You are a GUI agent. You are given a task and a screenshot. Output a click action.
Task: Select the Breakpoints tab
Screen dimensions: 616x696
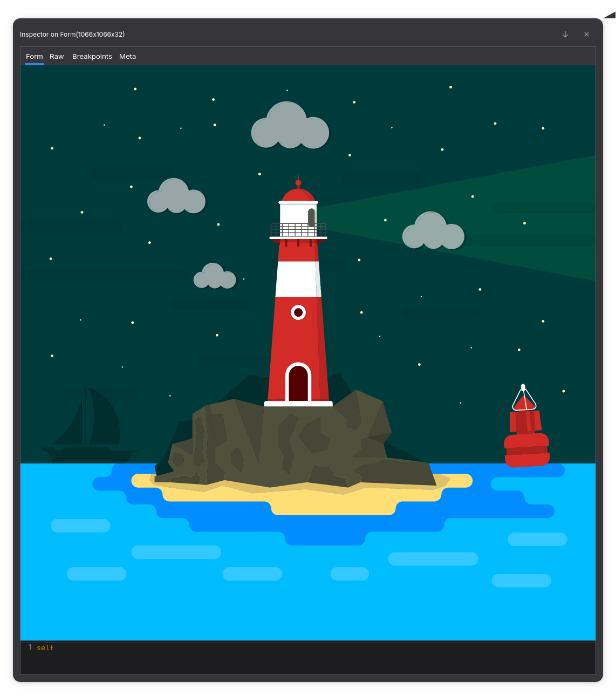(92, 57)
